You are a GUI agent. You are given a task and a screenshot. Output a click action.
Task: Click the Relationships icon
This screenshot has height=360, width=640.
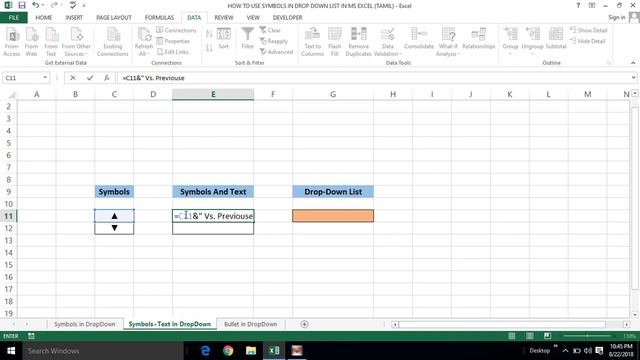click(x=478, y=39)
